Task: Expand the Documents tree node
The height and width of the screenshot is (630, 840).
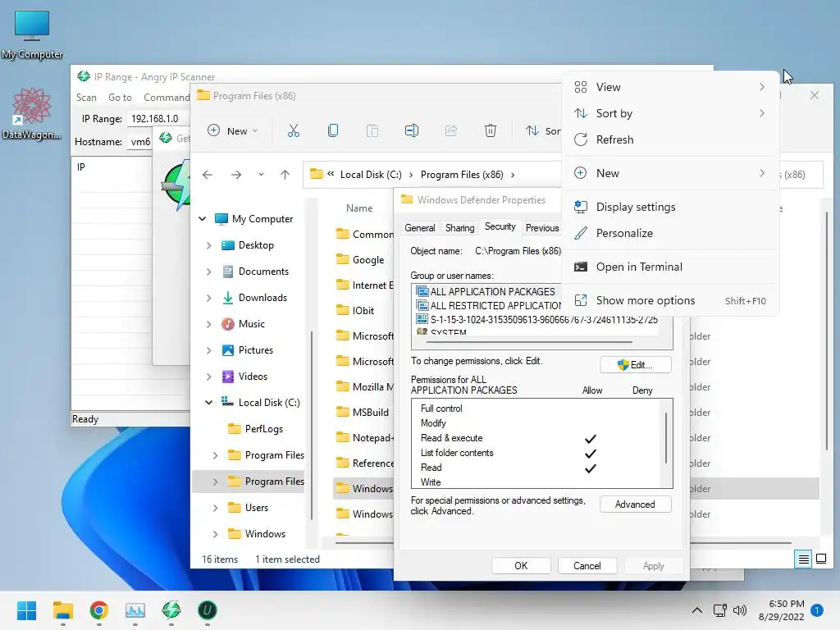Action: click(x=209, y=272)
